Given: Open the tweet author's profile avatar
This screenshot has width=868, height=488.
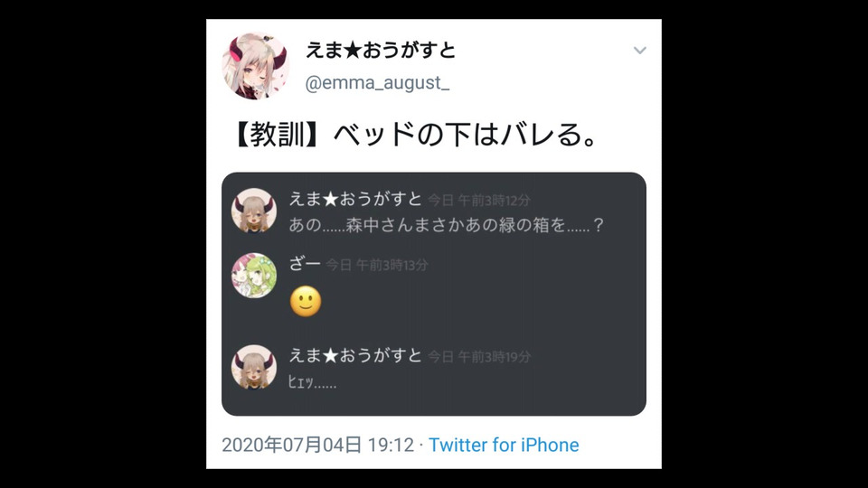Looking at the screenshot, I should point(255,66).
